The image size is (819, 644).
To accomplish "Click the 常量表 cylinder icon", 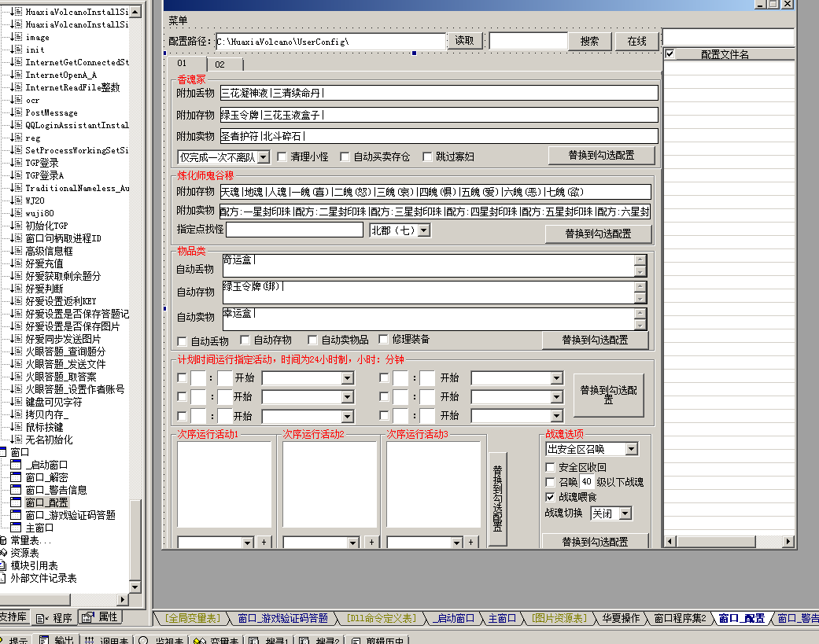I will 3,540.
